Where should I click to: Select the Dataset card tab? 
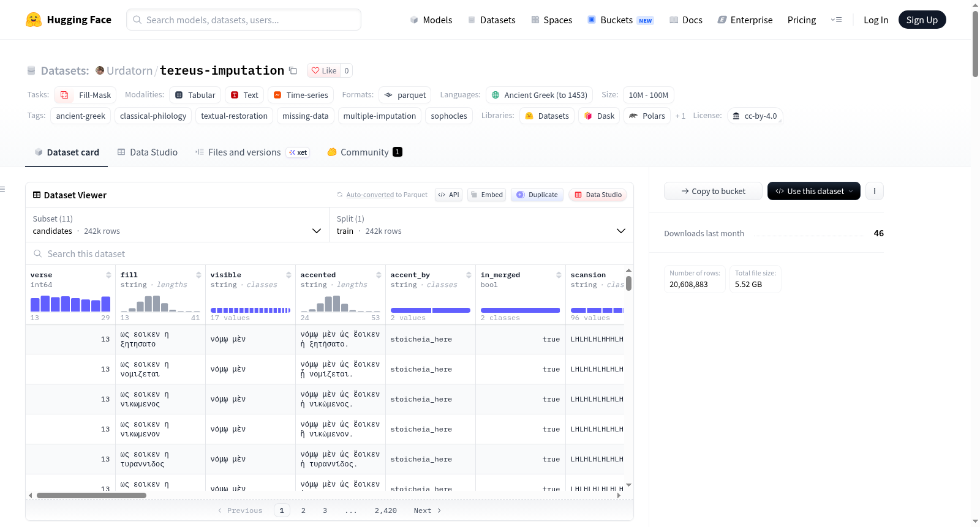(x=67, y=152)
